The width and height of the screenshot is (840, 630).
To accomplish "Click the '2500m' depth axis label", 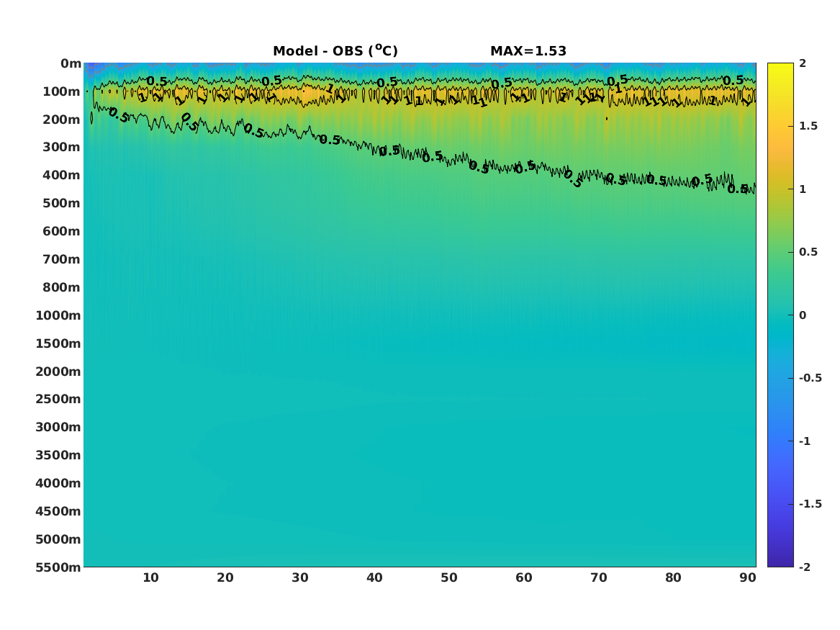I will pos(58,399).
